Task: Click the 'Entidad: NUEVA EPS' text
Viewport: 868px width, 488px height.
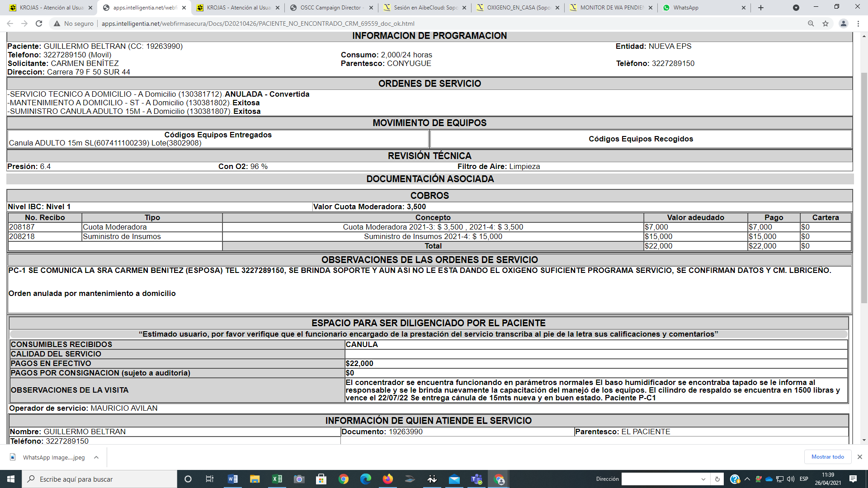Action: click(x=653, y=46)
